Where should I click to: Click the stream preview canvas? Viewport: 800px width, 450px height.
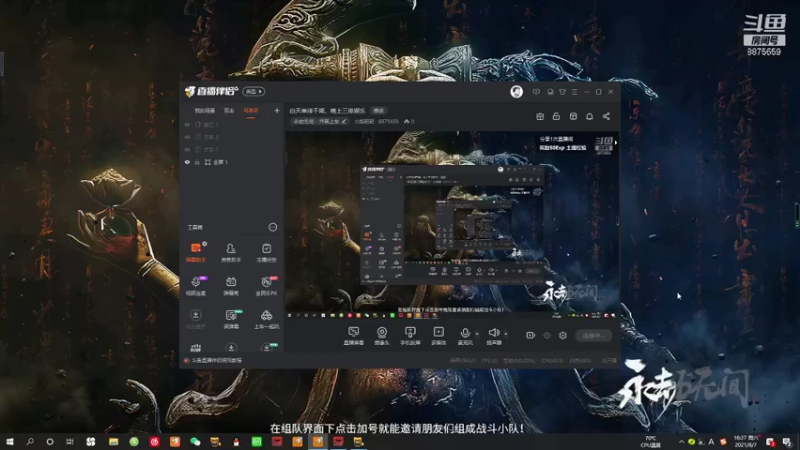tap(452, 226)
